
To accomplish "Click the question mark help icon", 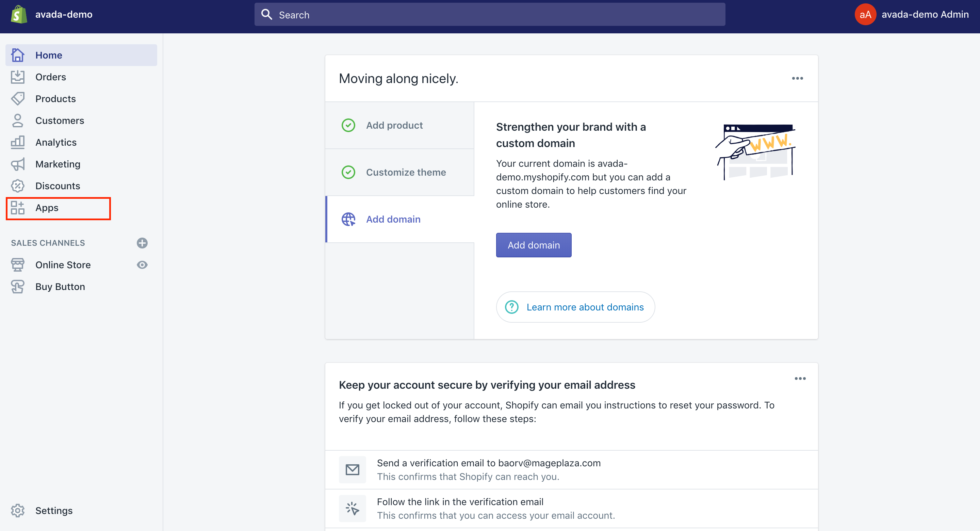I will pyautogui.click(x=511, y=307).
